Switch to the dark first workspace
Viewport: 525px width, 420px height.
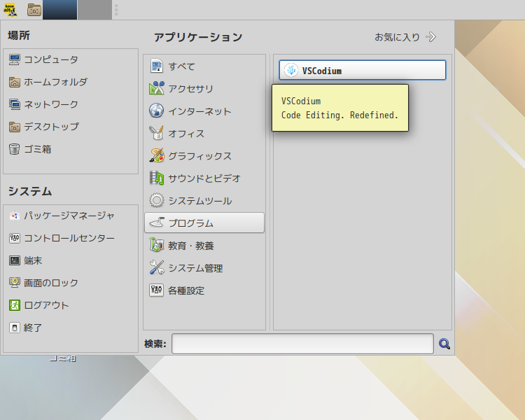[60, 10]
